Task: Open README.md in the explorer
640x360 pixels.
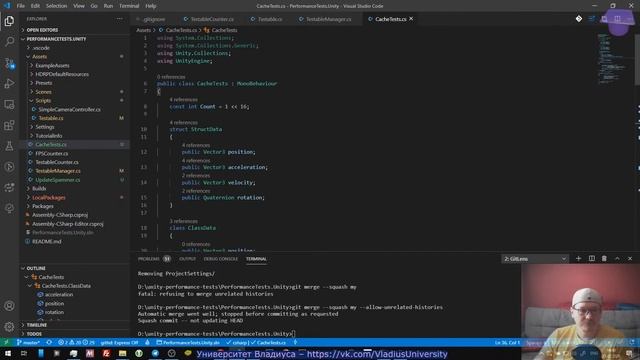Action: click(47, 242)
